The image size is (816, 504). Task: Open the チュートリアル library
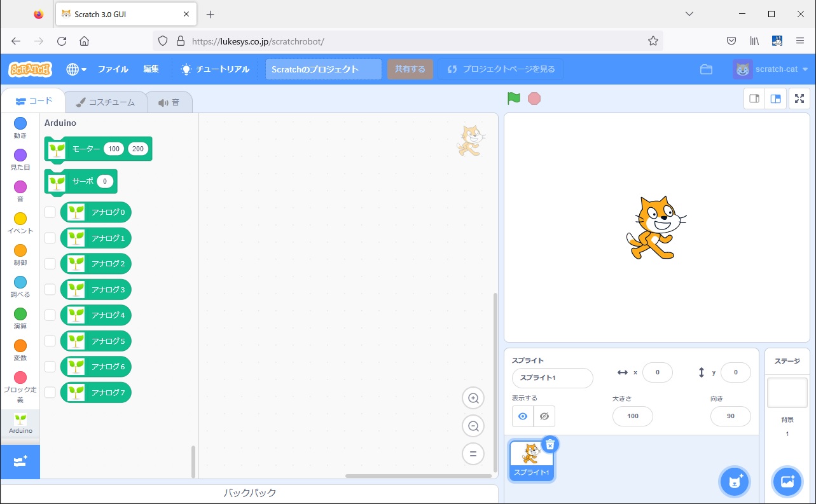click(214, 69)
